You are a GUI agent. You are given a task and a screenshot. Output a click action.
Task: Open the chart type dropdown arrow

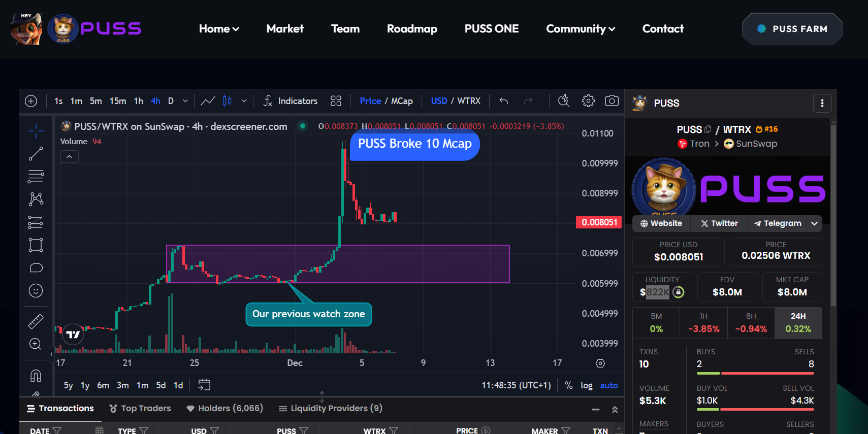[x=244, y=101]
